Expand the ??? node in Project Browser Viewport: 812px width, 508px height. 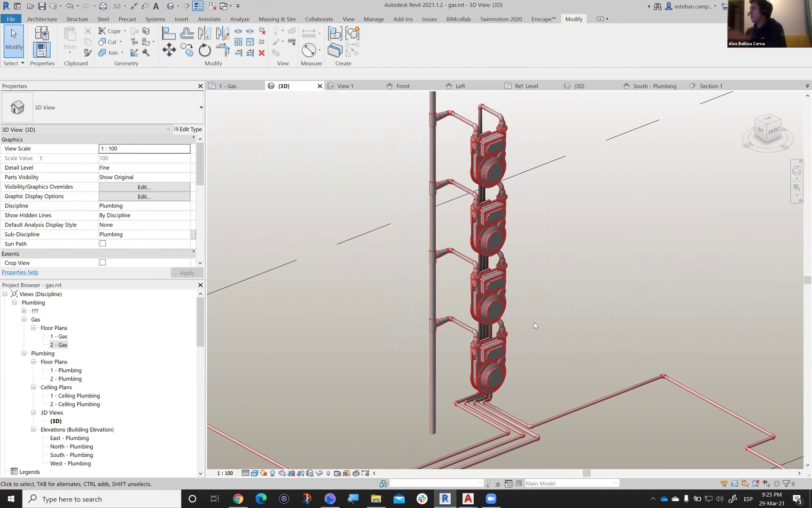[24, 311]
